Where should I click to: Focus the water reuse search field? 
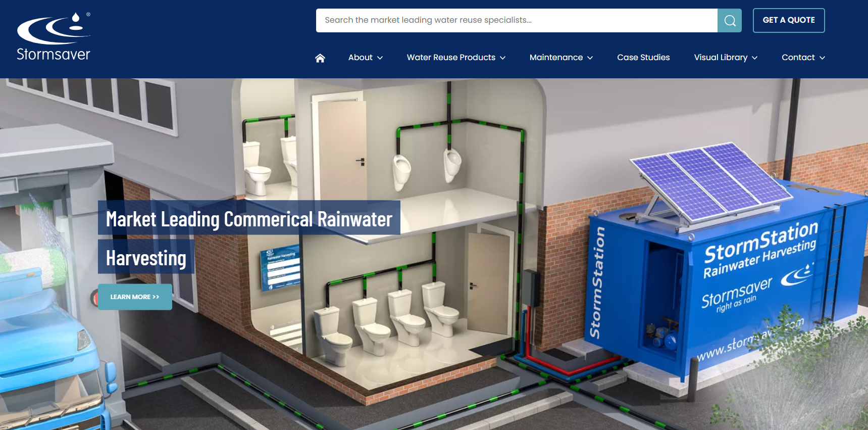[517, 20]
